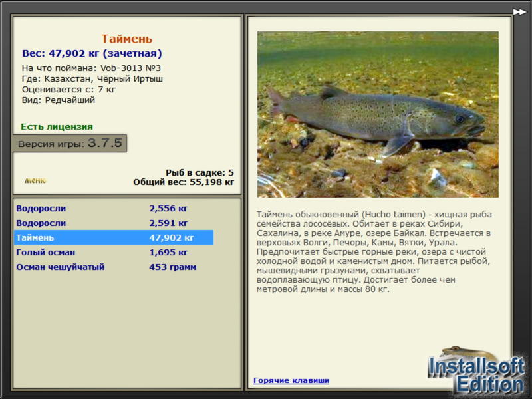Select the Водоросли row weighing 2,591 кг
This screenshot has height=399, width=532.
click(114, 223)
